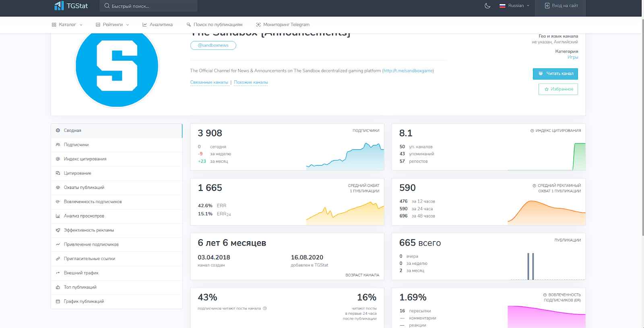Click the login door icon
This screenshot has height=328, width=644.
click(547, 6)
